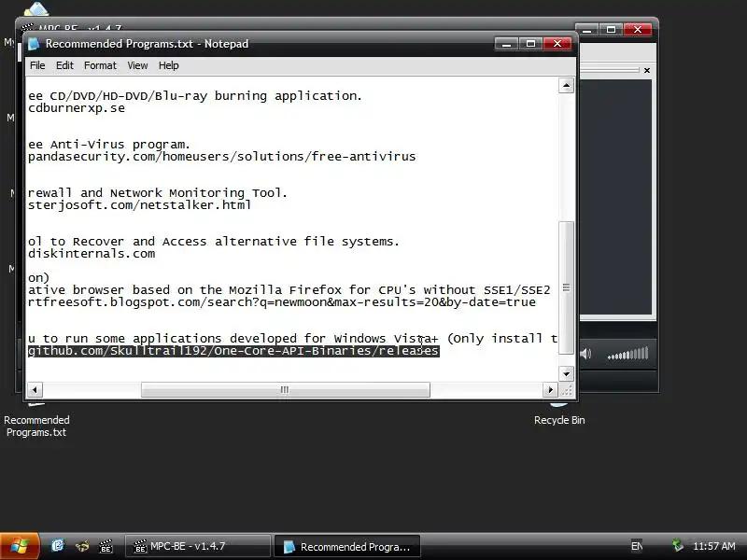The height and width of the screenshot is (560, 747).
Task: Click the CD/DVD/HD-DVD/Blu-ray burning application line
Action: point(195,96)
